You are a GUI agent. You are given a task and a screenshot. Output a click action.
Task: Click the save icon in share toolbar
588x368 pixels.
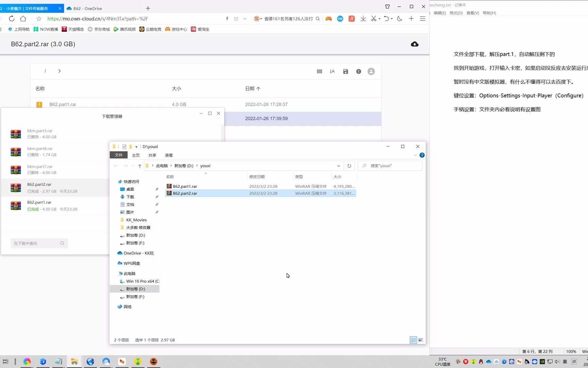(345, 72)
